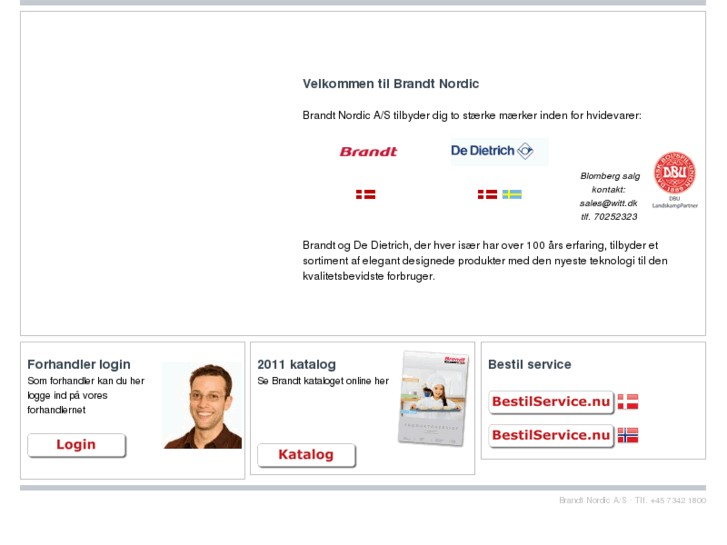Click the tlf. 70252323 phone text
The width and height of the screenshot is (727, 545).
[x=609, y=217]
